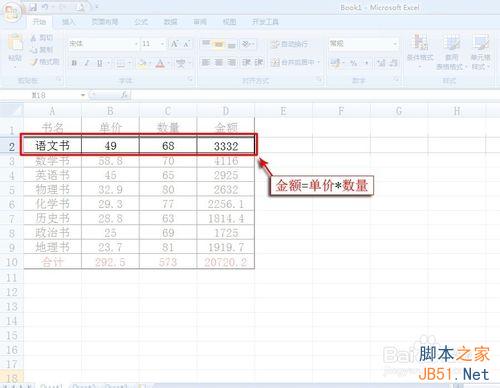500x388 pixels.
Task: Toggle top vertical alignment
Action: (206, 44)
